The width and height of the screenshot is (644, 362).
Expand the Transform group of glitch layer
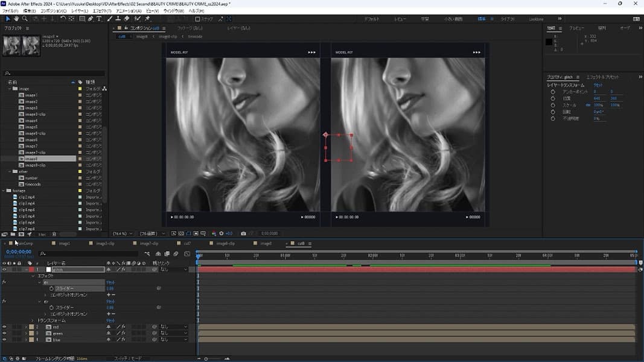pyautogui.click(x=33, y=320)
